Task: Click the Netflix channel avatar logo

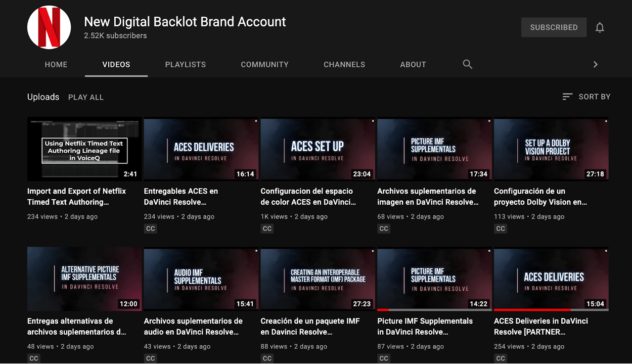Action: (49, 27)
